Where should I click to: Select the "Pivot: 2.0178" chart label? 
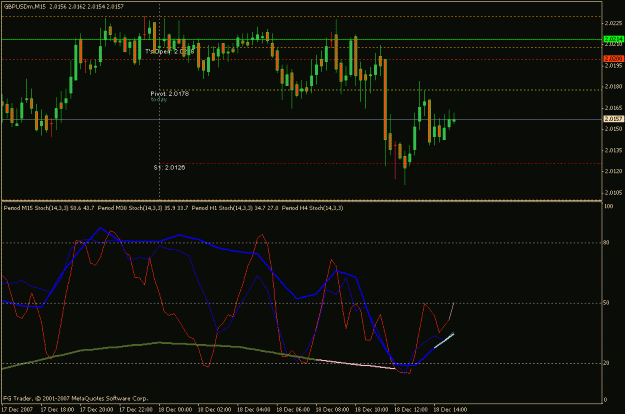coord(169,94)
